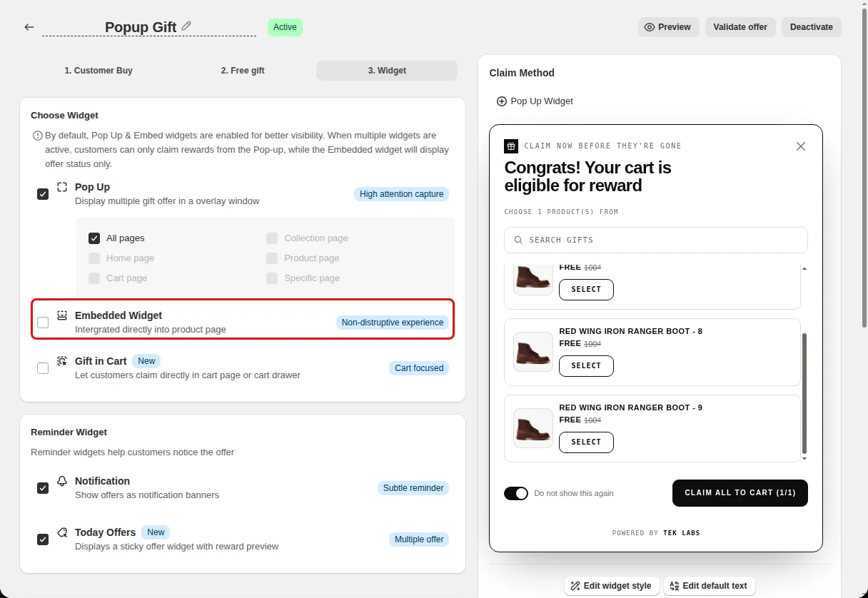Click the Popup Gift title text
Image resolution: width=868 pixels, height=598 pixels.
point(141,27)
